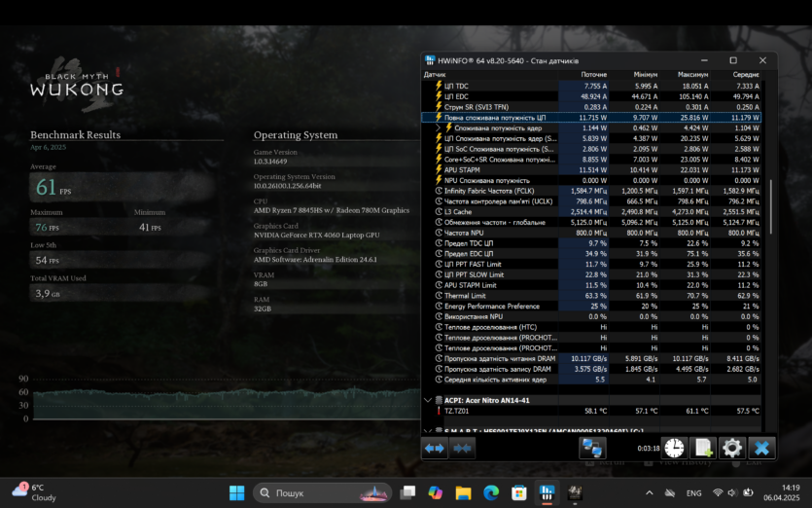Select the Energy Performance Preference row

[591, 306]
